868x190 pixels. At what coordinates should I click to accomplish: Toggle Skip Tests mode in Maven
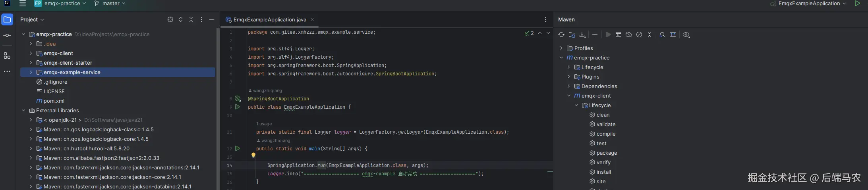pos(639,35)
